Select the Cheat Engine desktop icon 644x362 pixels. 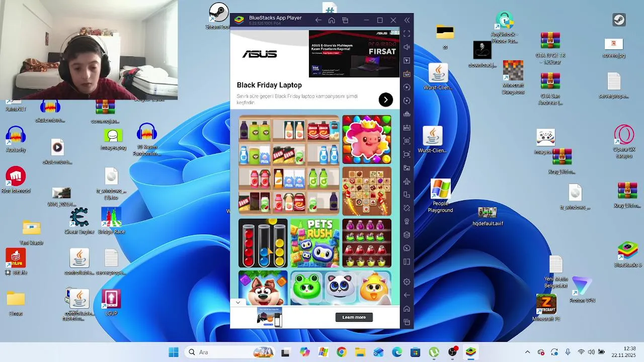79,222
